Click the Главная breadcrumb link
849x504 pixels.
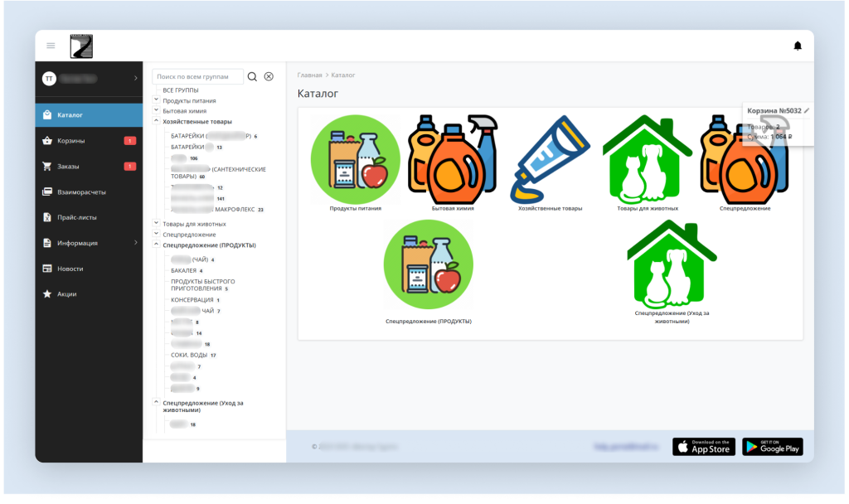coord(309,75)
